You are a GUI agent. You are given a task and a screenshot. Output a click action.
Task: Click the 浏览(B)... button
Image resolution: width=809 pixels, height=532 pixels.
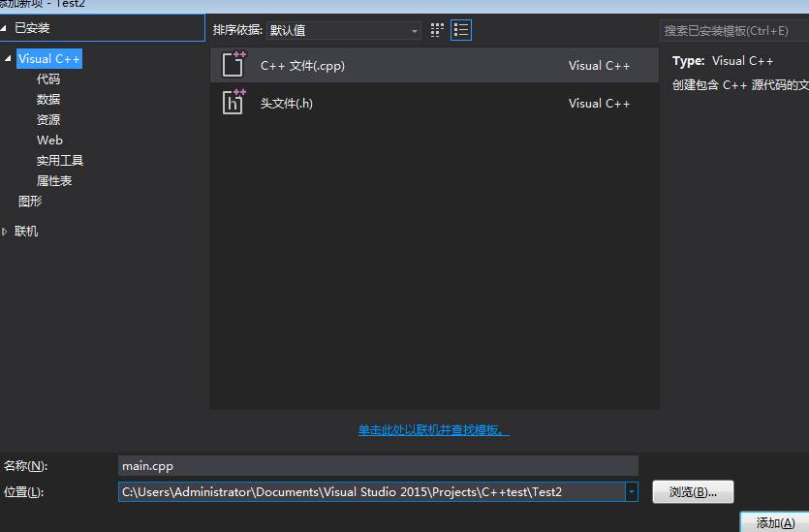pos(693,491)
